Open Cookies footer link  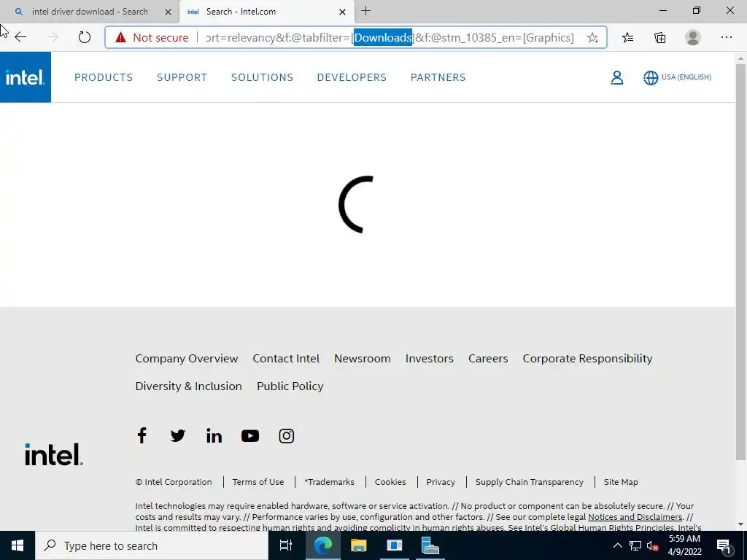[390, 482]
